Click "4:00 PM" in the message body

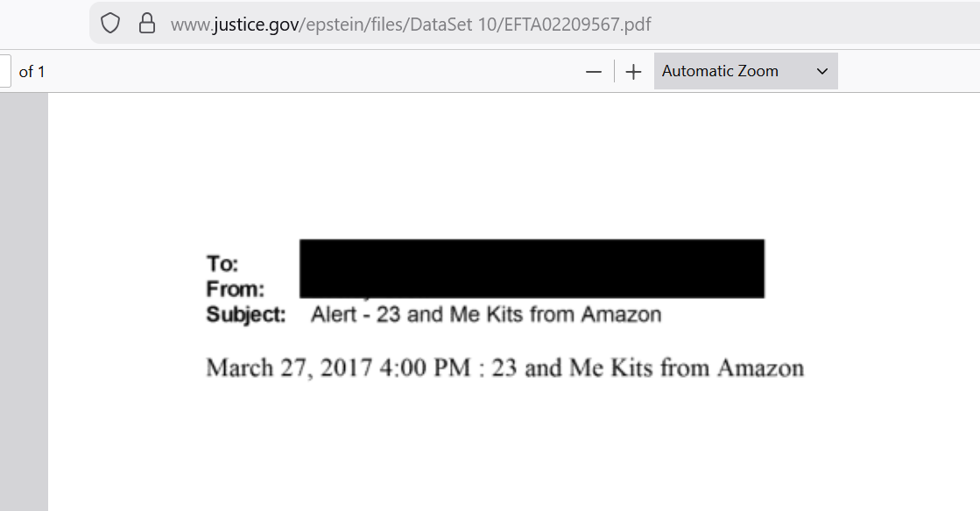coord(425,368)
